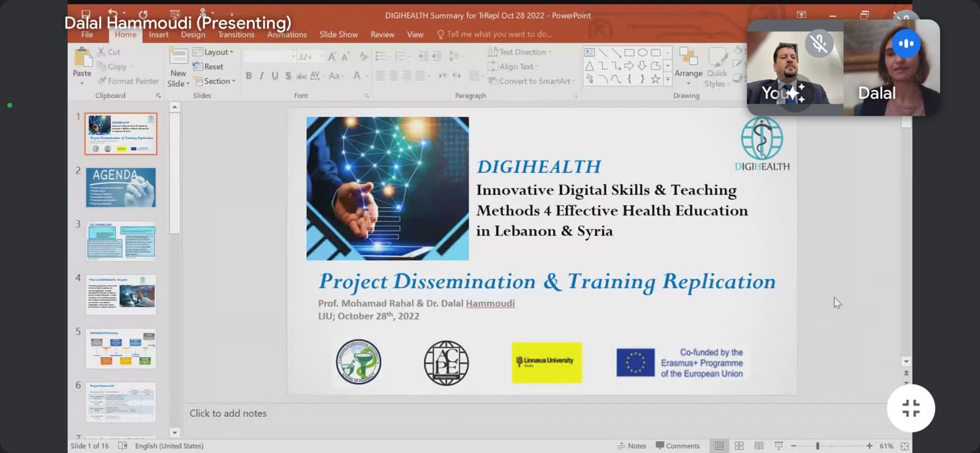980x453 pixels.
Task: Open Convert to SmartArt dropdown
Action: [x=532, y=81]
